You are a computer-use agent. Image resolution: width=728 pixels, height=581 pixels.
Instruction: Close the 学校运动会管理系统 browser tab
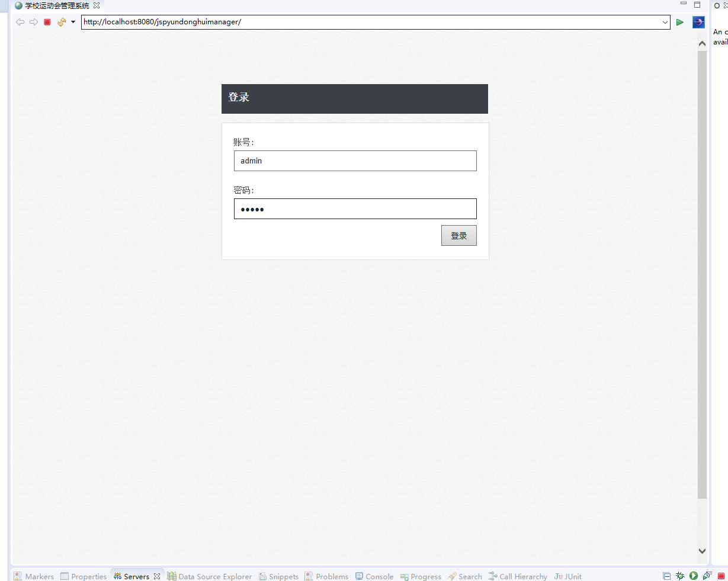[97, 5]
